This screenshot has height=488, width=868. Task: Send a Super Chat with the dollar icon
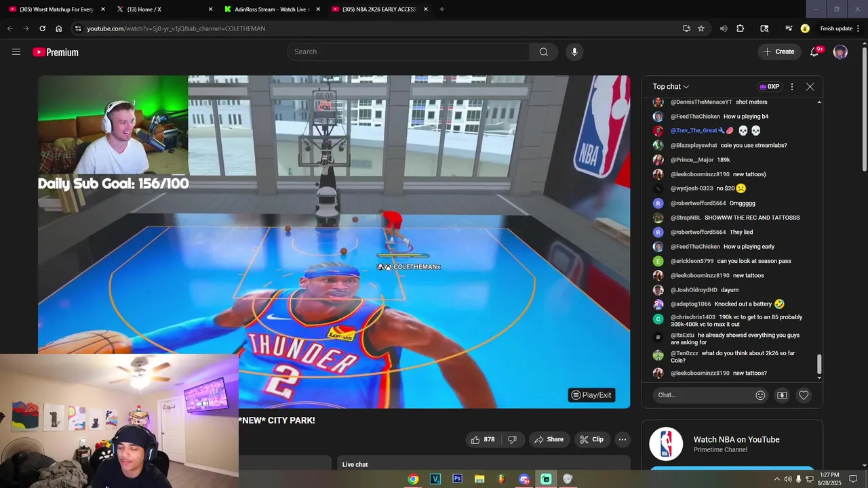pyautogui.click(x=782, y=395)
